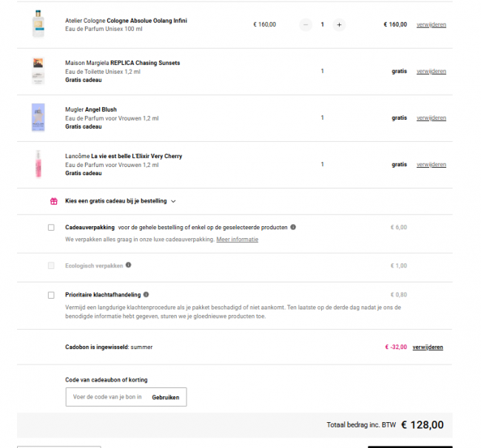This screenshot has width=481, height=448.
Task: Tick the Ecologisch verpakken checkbox
Action: point(51,265)
